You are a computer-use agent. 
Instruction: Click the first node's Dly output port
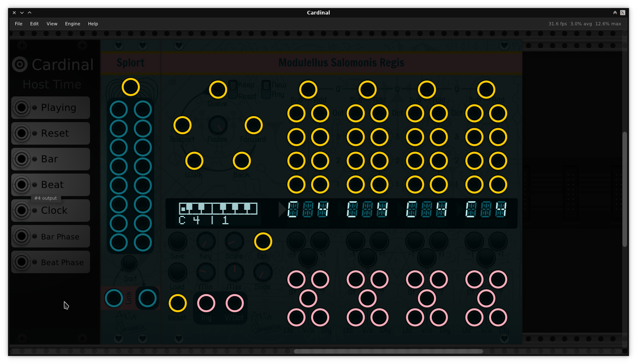(x=320, y=317)
